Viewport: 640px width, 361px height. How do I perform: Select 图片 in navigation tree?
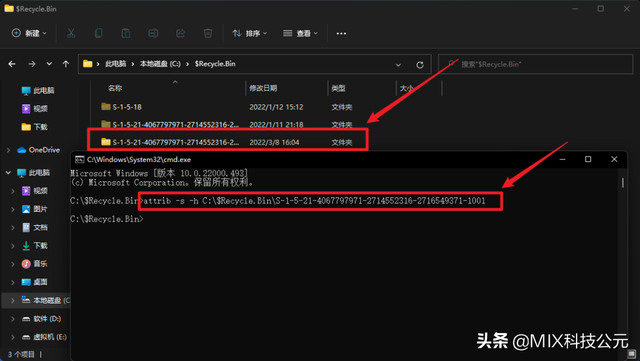(35, 209)
